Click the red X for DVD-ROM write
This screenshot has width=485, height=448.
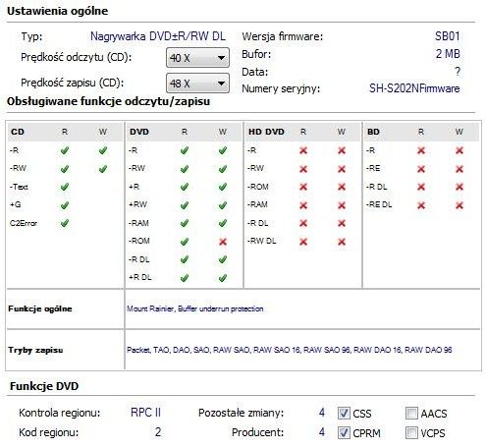coord(223,242)
